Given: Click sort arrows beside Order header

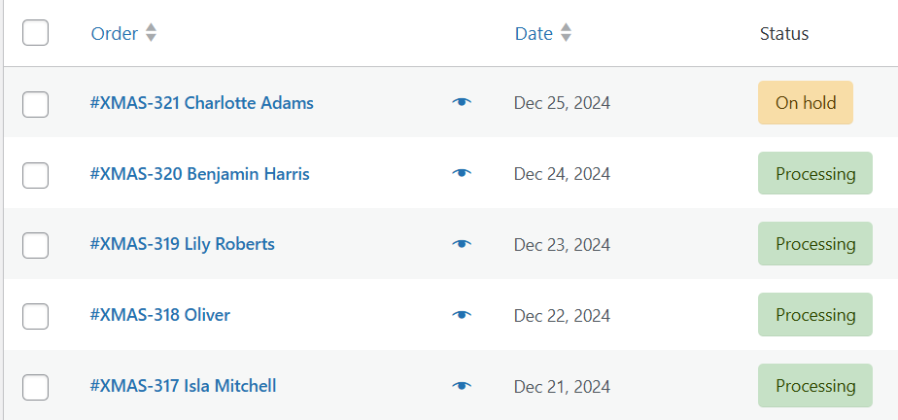Looking at the screenshot, I should 151,33.
